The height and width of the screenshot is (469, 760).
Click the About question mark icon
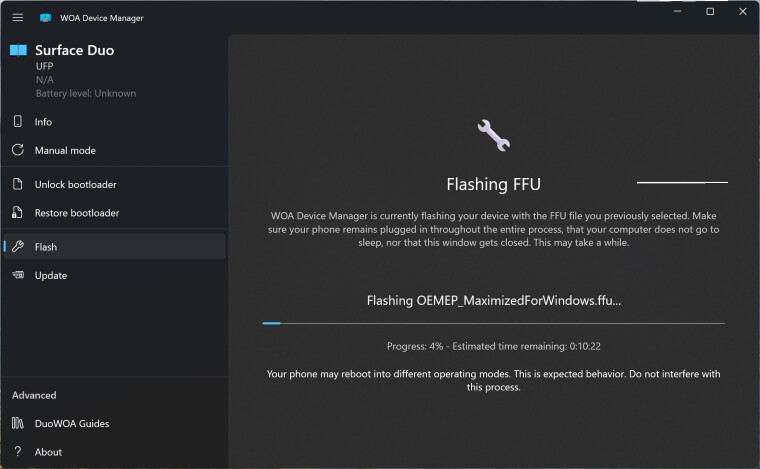tap(17, 452)
